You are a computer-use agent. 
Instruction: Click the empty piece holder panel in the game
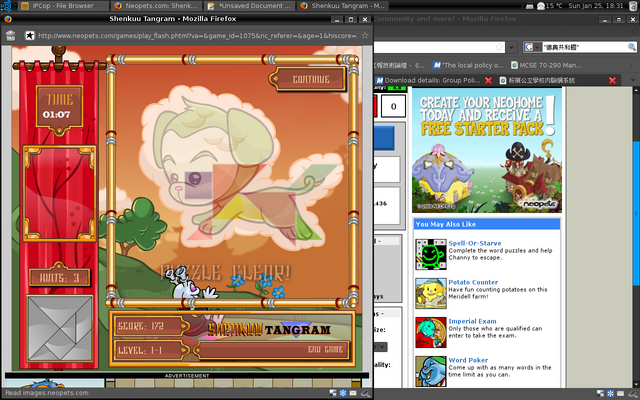pyautogui.click(x=60, y=193)
